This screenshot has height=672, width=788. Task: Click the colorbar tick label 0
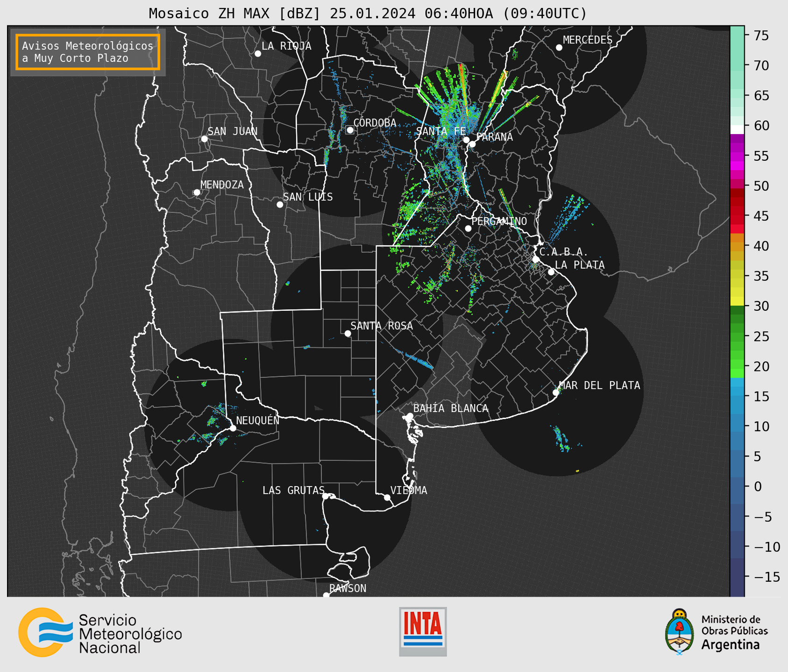click(758, 486)
